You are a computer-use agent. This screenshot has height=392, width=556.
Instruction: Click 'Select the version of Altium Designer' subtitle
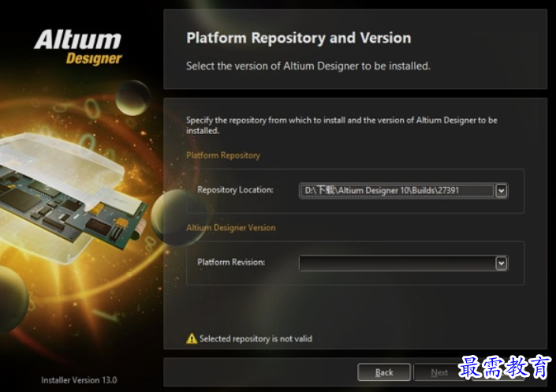tap(308, 66)
